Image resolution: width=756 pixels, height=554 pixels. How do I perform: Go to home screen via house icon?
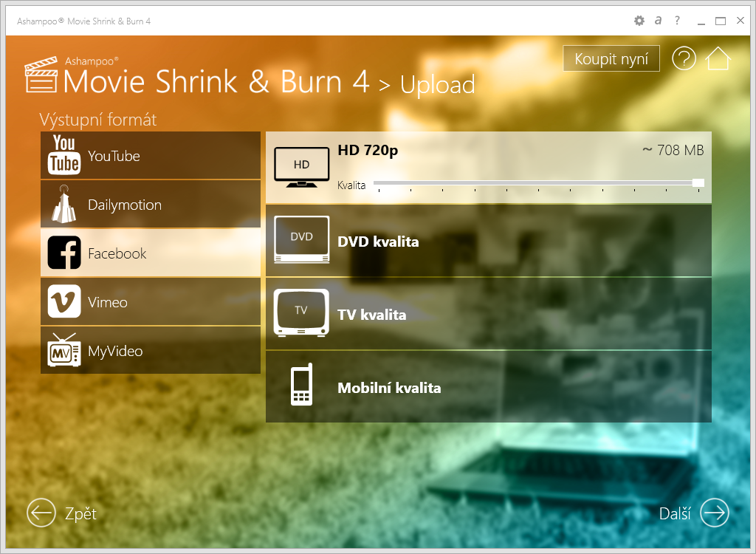click(x=718, y=58)
